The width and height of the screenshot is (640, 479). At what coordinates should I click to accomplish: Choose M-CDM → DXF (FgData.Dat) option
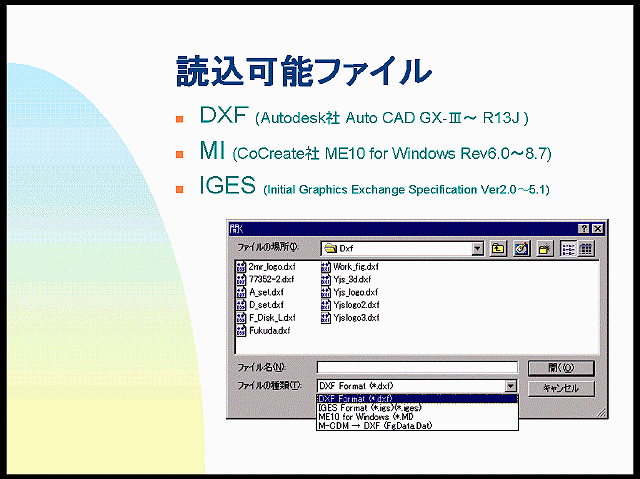coord(417,426)
